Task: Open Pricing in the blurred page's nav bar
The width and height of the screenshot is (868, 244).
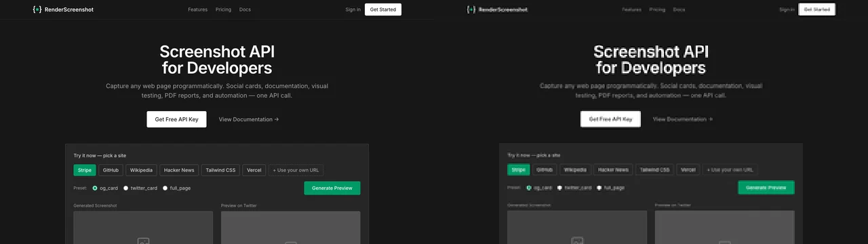Action: point(657,9)
